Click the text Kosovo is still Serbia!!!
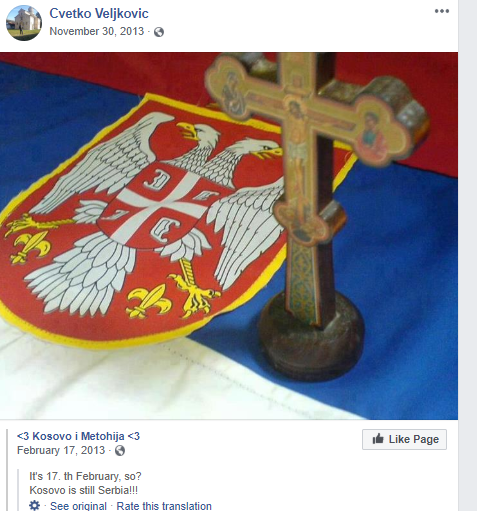 click(84, 490)
